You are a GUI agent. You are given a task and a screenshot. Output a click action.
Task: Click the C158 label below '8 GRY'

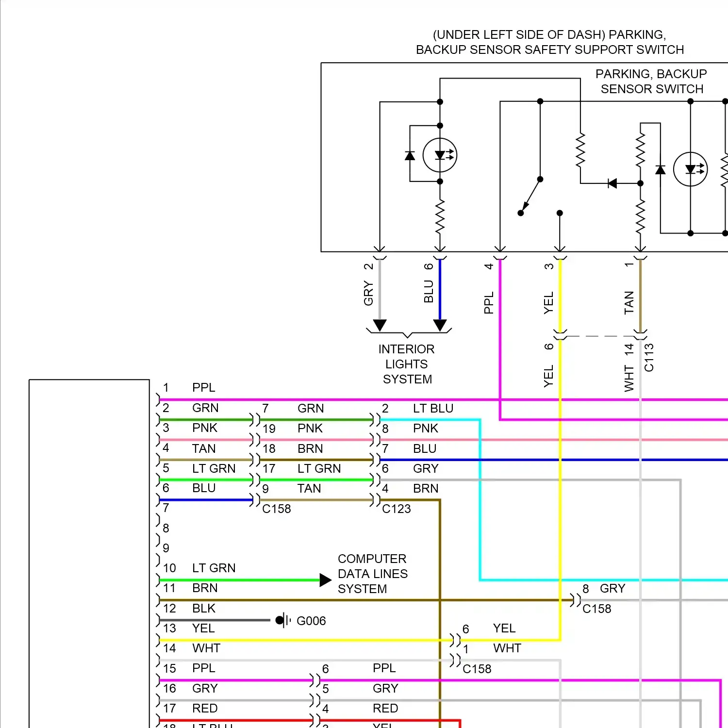click(x=597, y=609)
